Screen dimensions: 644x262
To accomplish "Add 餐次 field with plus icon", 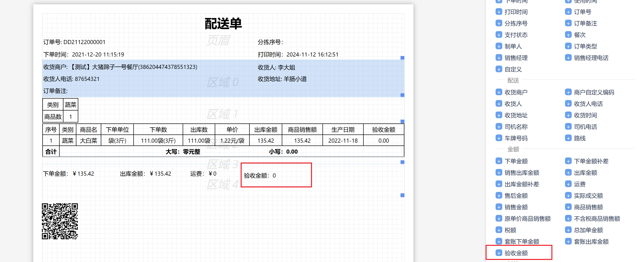I will [x=568, y=35].
